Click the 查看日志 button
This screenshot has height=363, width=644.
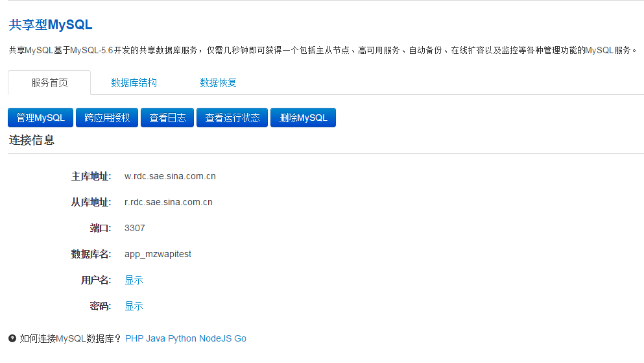tap(167, 118)
